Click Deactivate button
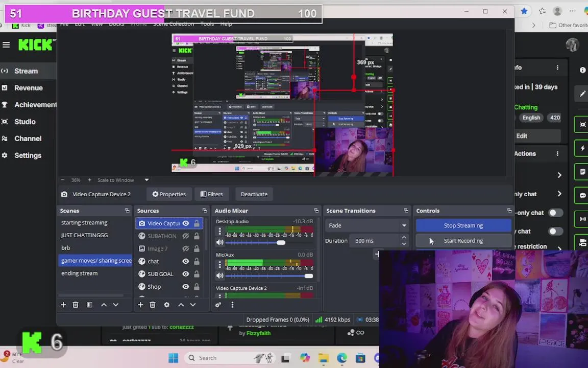Viewport: 588px width, 368px height. [254, 194]
